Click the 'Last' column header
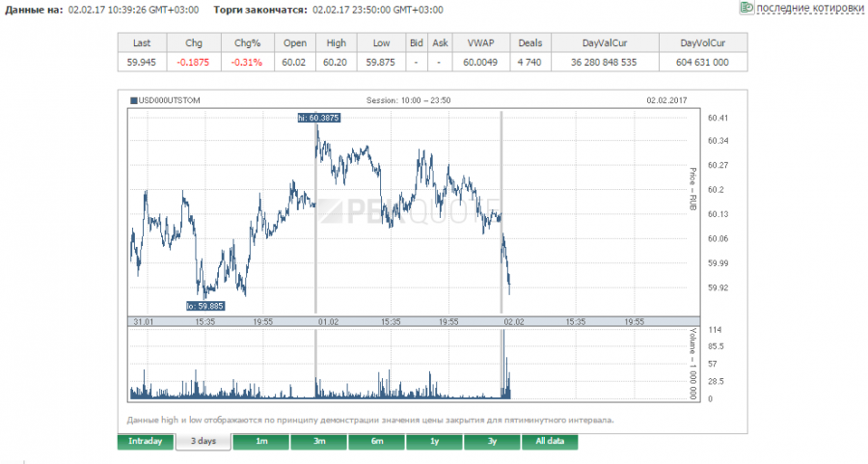 coord(142,43)
